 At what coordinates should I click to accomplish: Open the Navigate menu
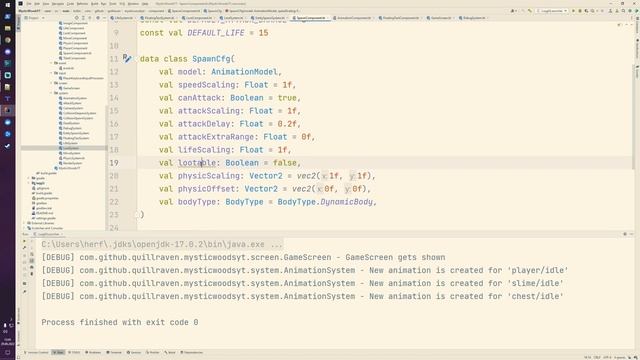point(58,4)
